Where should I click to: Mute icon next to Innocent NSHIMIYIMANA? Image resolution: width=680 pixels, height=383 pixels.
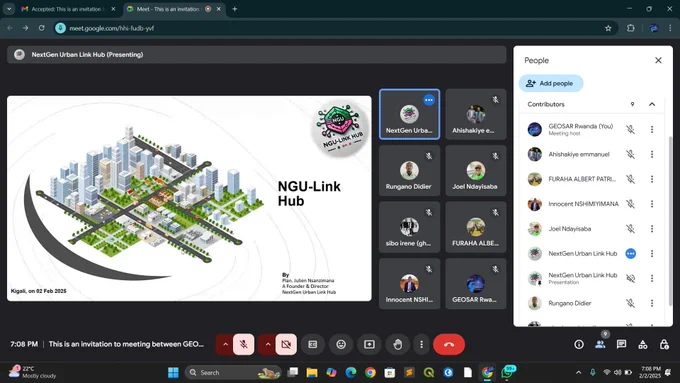[x=631, y=203]
